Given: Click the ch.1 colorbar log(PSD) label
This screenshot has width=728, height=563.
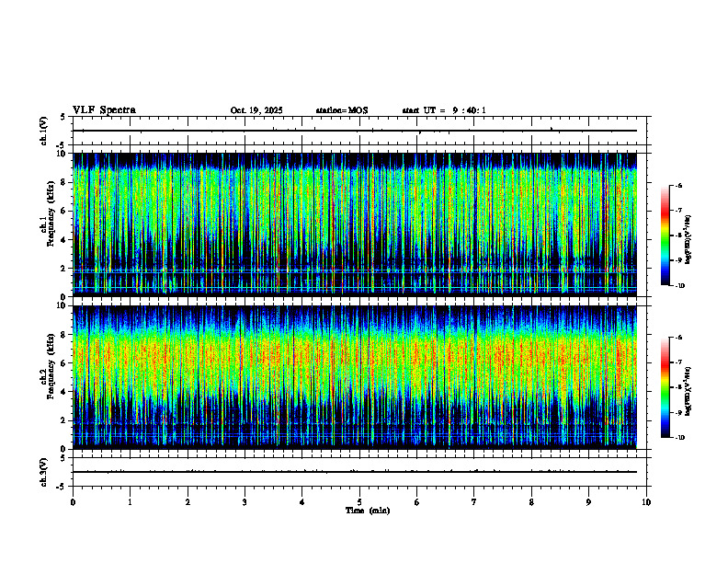Looking at the screenshot, I should [688, 240].
